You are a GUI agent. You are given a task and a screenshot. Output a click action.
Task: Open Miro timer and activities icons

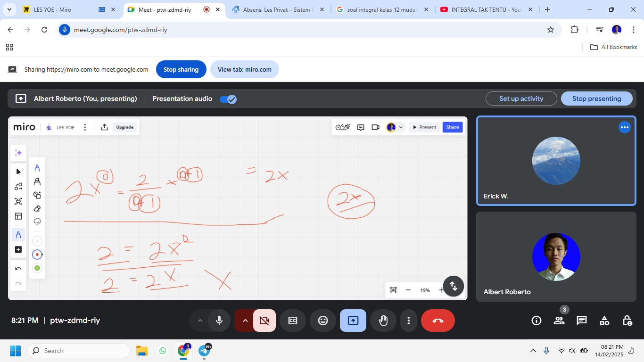pyautogui.click(x=343, y=127)
